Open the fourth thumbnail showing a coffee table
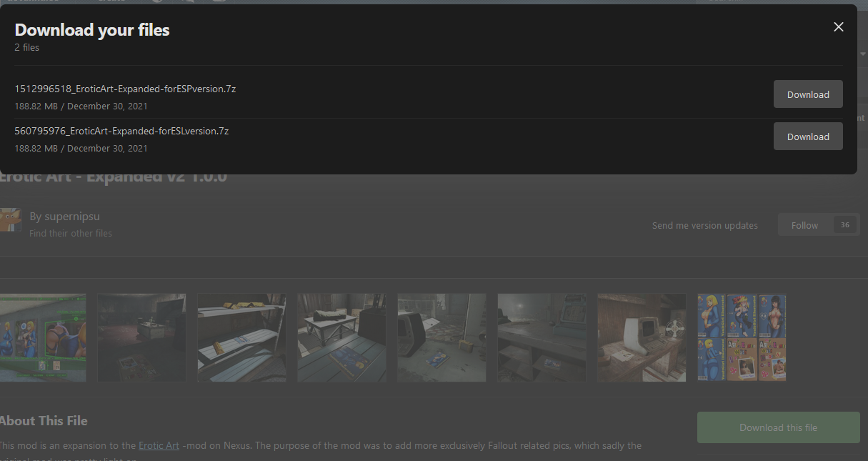The image size is (868, 461). 341,337
